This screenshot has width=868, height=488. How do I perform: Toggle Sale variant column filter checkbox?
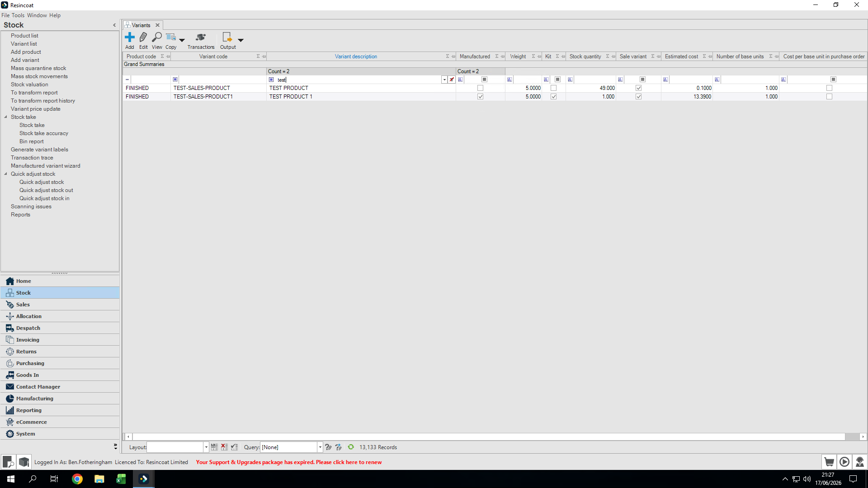coord(642,80)
